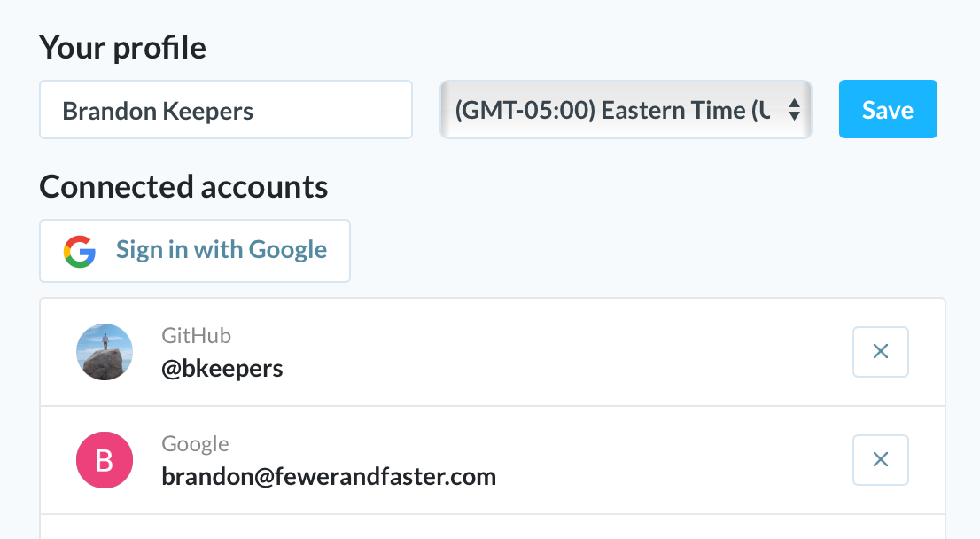This screenshot has width=980, height=539.
Task: Remove the Google connected account
Action: pyautogui.click(x=880, y=459)
